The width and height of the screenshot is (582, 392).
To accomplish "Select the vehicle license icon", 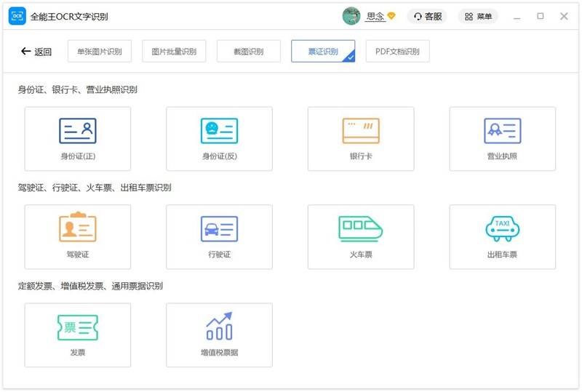I will (x=219, y=228).
